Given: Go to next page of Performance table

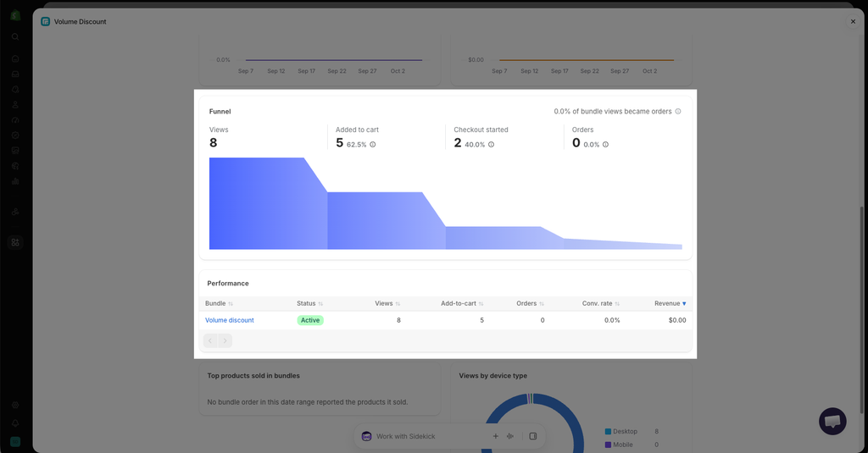Looking at the screenshot, I should point(225,340).
